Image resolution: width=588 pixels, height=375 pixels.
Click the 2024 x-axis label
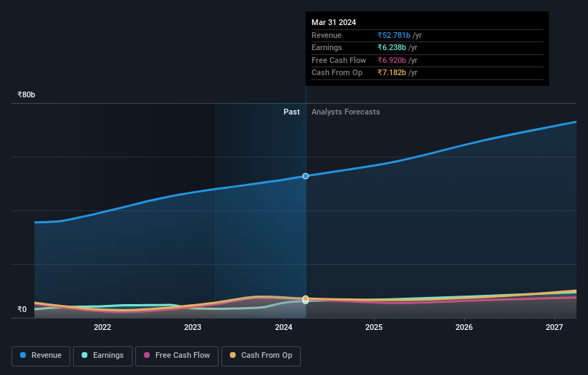click(x=284, y=328)
